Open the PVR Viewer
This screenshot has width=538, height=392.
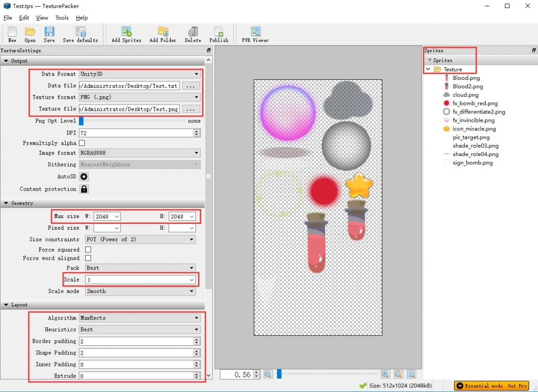tap(254, 34)
